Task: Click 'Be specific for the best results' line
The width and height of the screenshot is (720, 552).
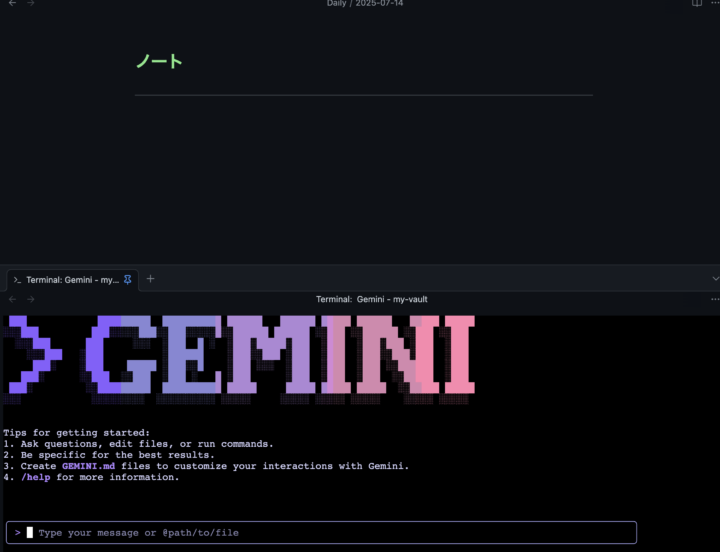Action: coord(109,455)
